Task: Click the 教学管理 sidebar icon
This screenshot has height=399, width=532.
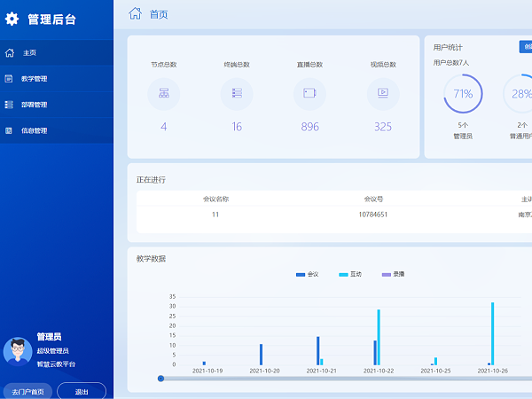Action: (9, 79)
